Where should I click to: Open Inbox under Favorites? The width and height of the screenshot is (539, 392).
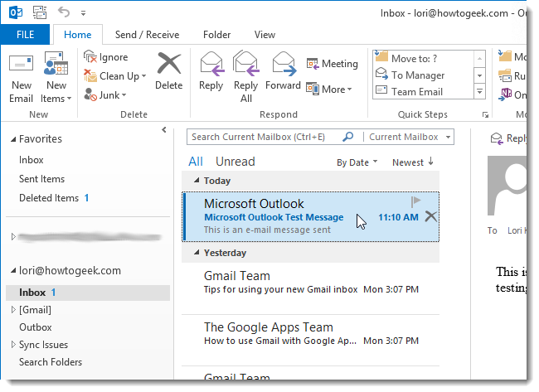(32, 160)
